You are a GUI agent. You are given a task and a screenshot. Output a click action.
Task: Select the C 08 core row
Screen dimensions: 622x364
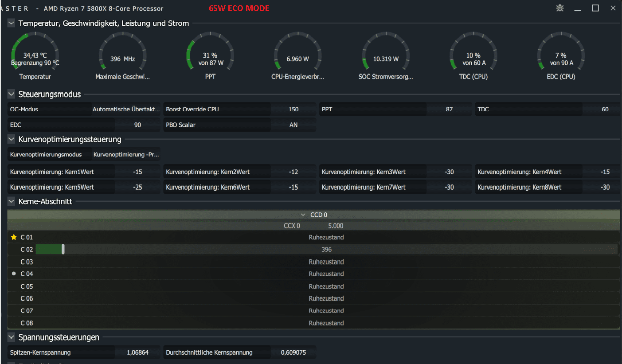point(313,323)
